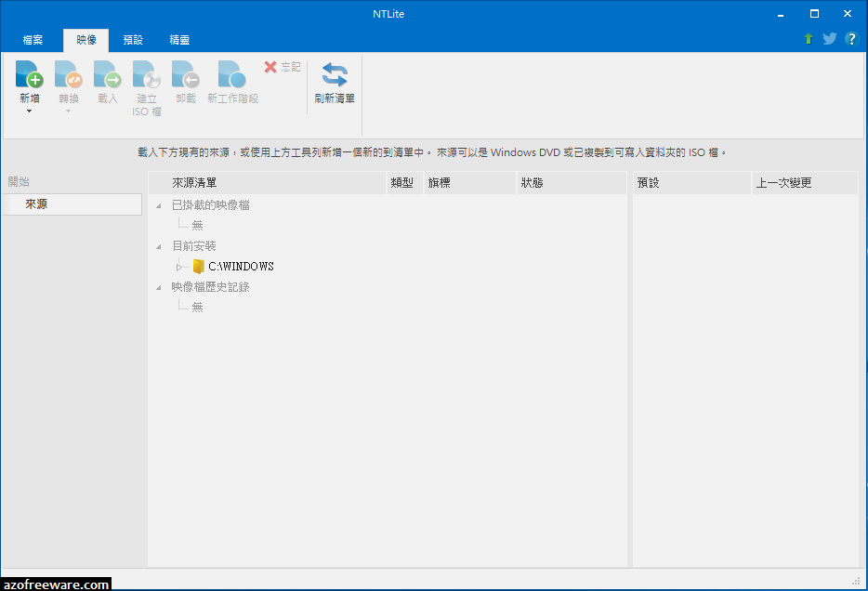
Task: Open the 轉換 dropdown arrow
Action: 68,112
